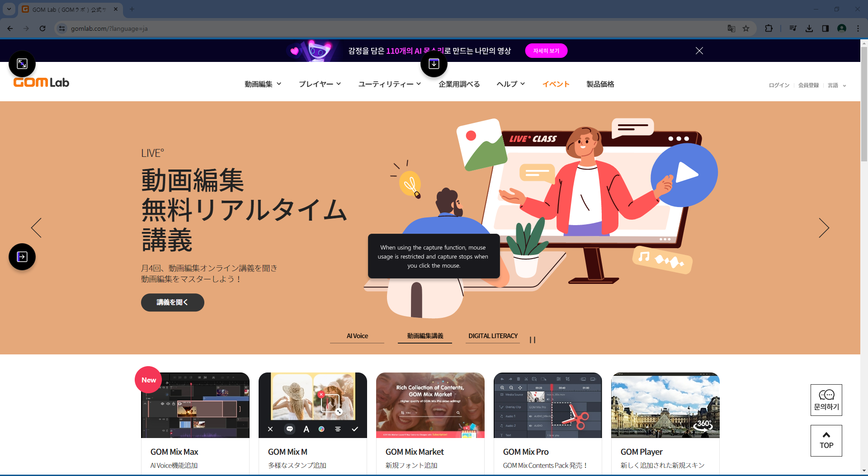
Task: Go to previous banner slide arrow
Action: point(36,228)
